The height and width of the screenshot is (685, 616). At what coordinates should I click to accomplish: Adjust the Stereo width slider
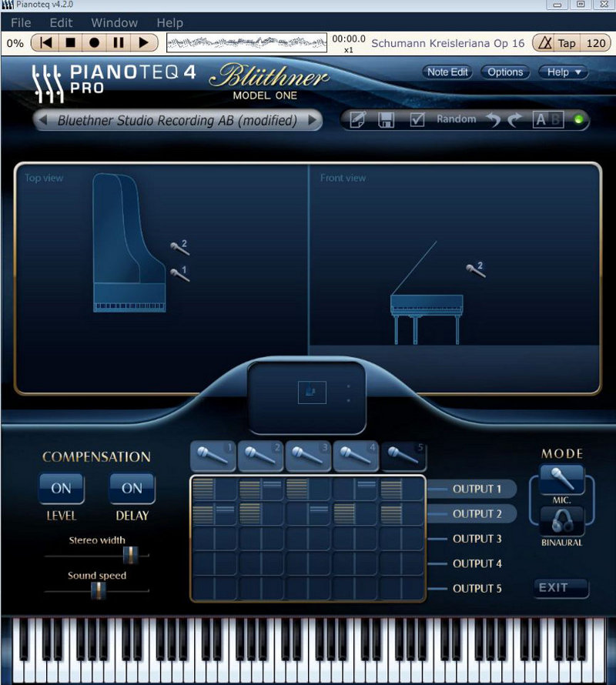[130, 555]
